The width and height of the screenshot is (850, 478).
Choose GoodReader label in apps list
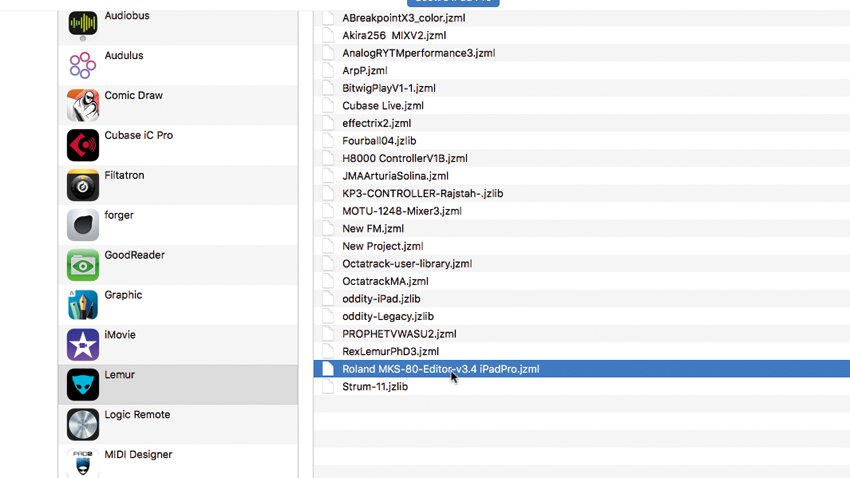click(x=134, y=255)
